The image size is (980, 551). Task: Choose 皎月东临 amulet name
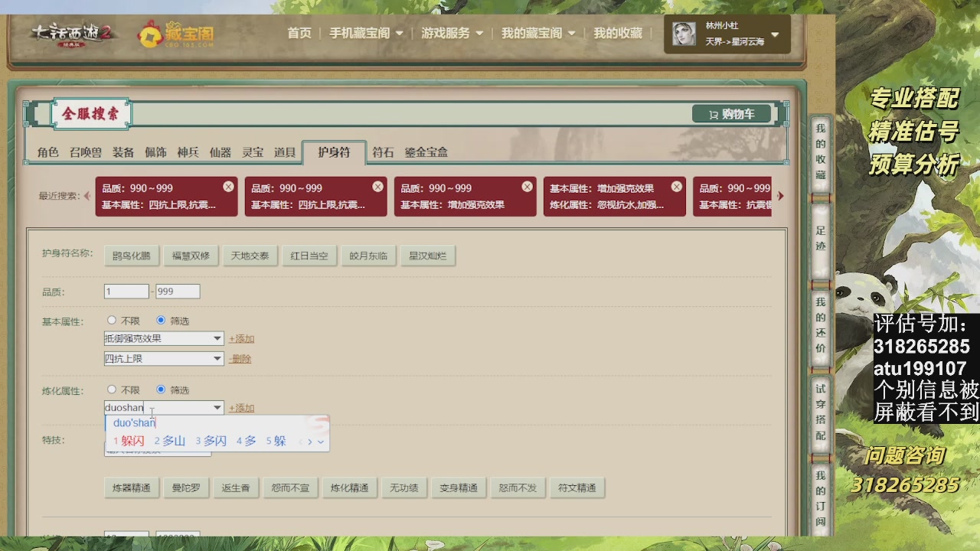368,256
